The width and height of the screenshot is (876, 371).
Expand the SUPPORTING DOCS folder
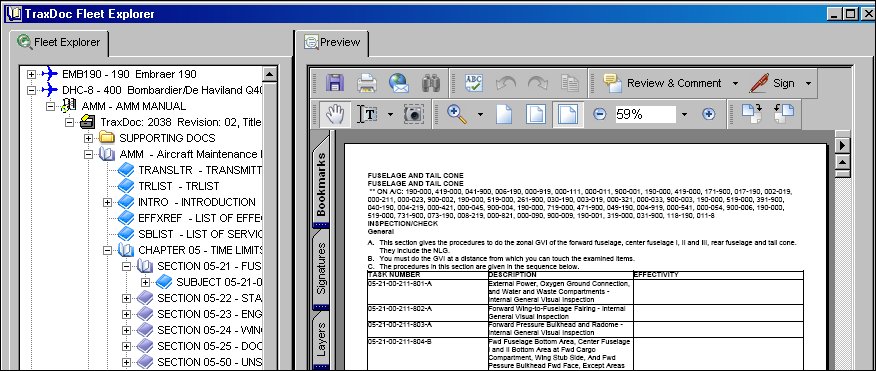click(88, 138)
